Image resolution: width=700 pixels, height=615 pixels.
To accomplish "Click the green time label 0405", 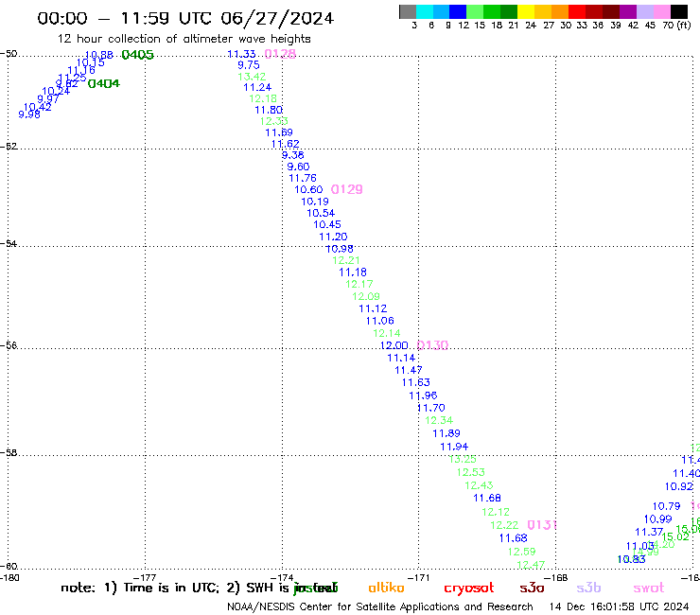I will [137, 55].
